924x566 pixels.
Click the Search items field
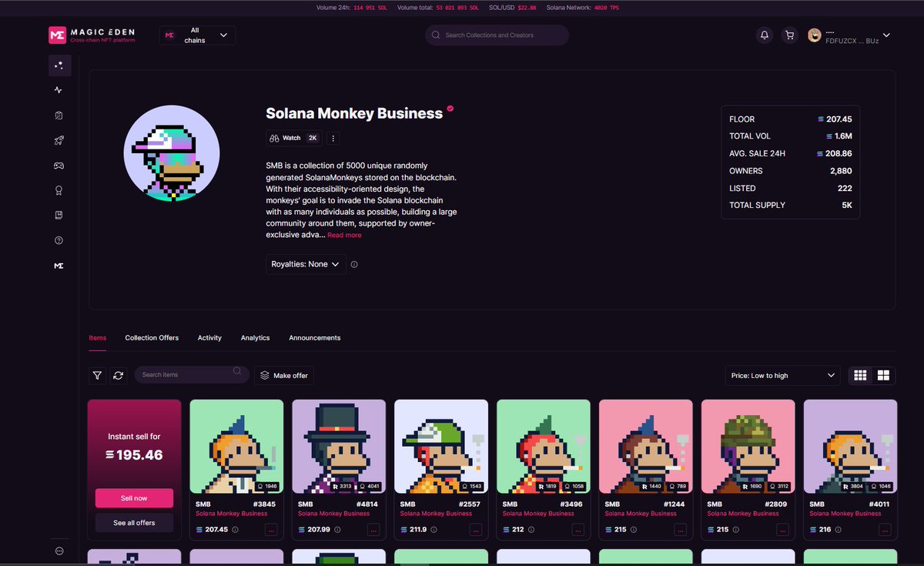point(192,375)
